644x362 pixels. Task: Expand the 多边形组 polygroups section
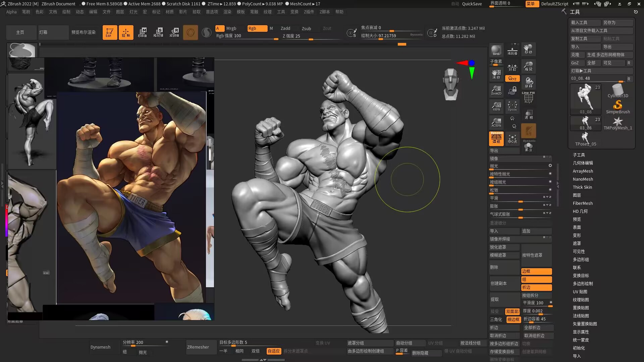point(581,259)
